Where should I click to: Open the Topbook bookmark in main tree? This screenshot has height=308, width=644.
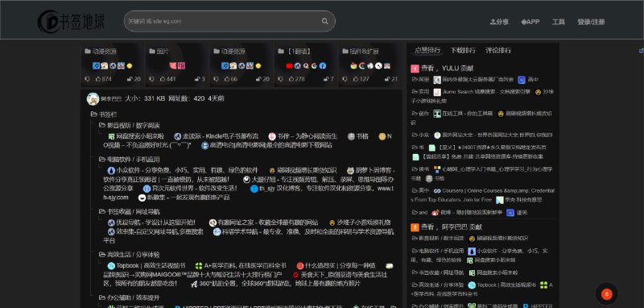click(147, 265)
